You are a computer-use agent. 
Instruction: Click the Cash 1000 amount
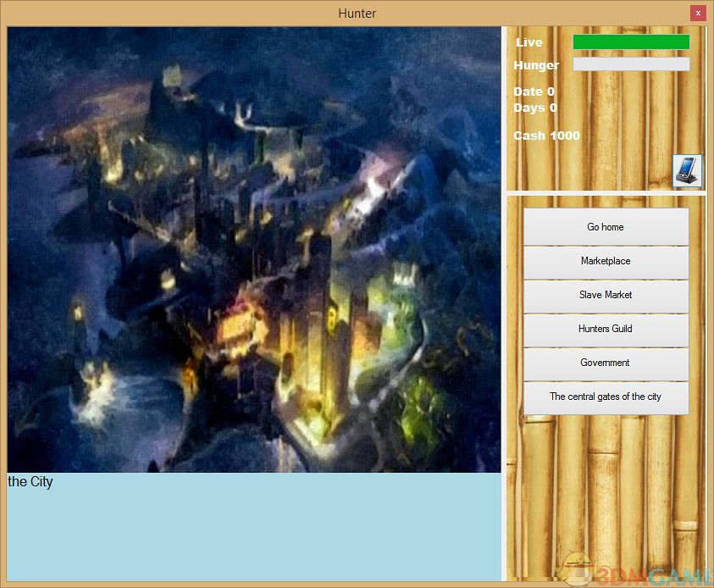[546, 136]
